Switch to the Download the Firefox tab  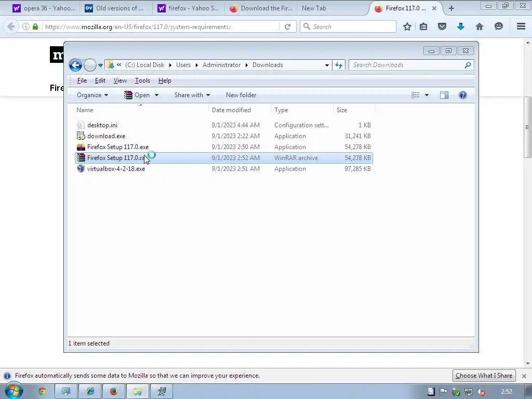(x=261, y=8)
